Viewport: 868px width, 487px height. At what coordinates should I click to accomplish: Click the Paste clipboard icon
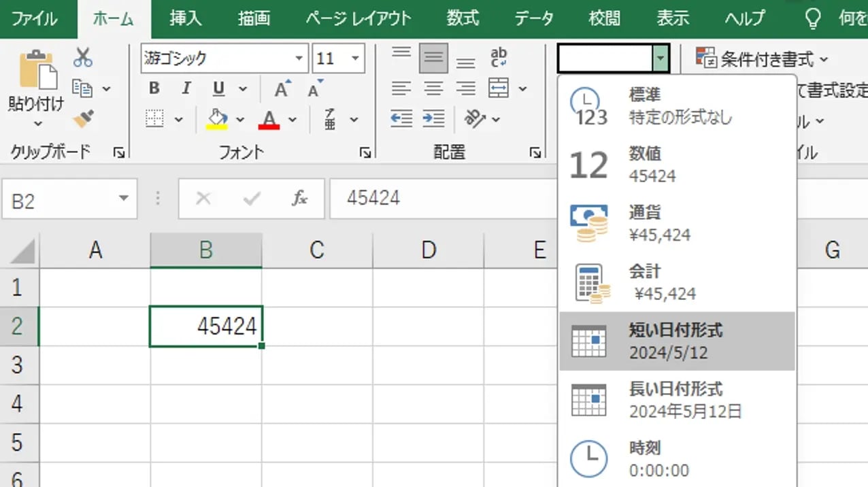click(37, 69)
